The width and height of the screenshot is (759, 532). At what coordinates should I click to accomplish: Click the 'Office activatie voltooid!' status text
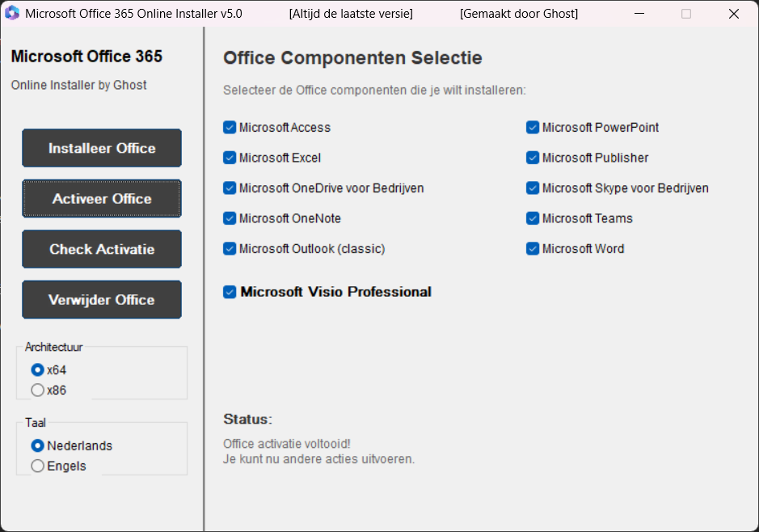click(287, 444)
